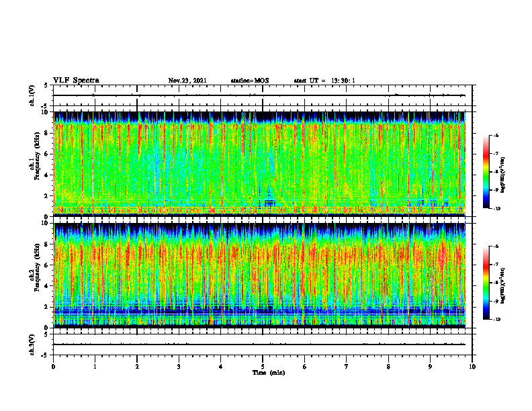Image resolution: width=532 pixels, height=411 pixels.
Task: Click time axis tick label "9"
Action: pyautogui.click(x=430, y=367)
